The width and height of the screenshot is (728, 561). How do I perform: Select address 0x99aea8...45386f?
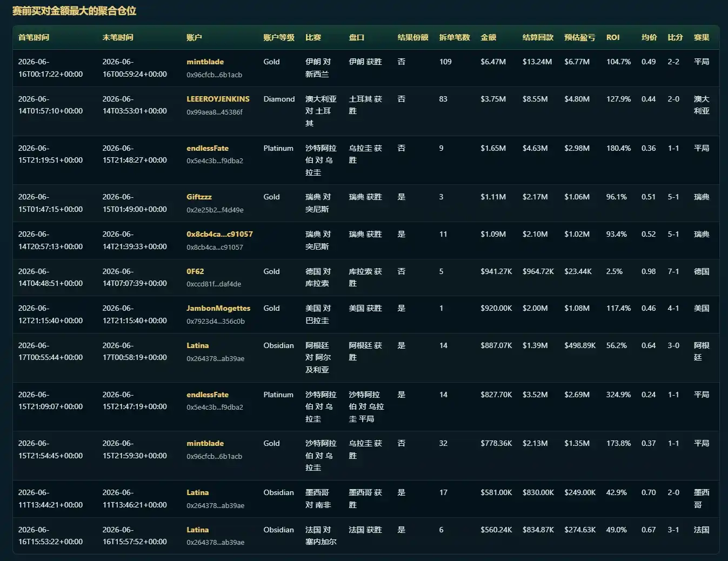point(215,112)
